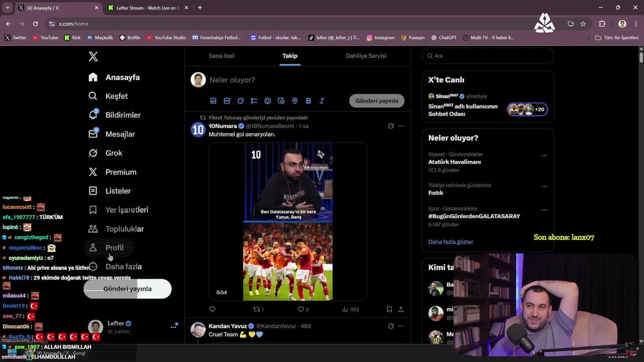The width and height of the screenshot is (644, 362).
Task: Open Yer İşaretleri bookmarks
Action: (x=118, y=210)
